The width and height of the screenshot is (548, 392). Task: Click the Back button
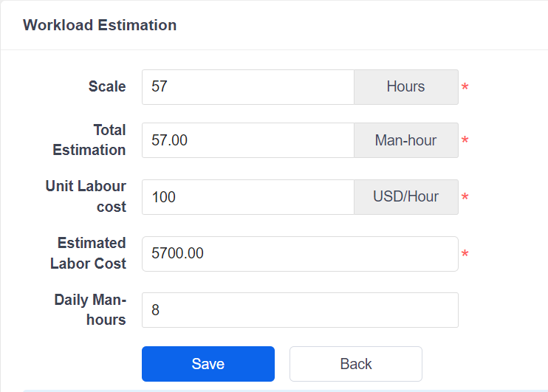[355, 364]
